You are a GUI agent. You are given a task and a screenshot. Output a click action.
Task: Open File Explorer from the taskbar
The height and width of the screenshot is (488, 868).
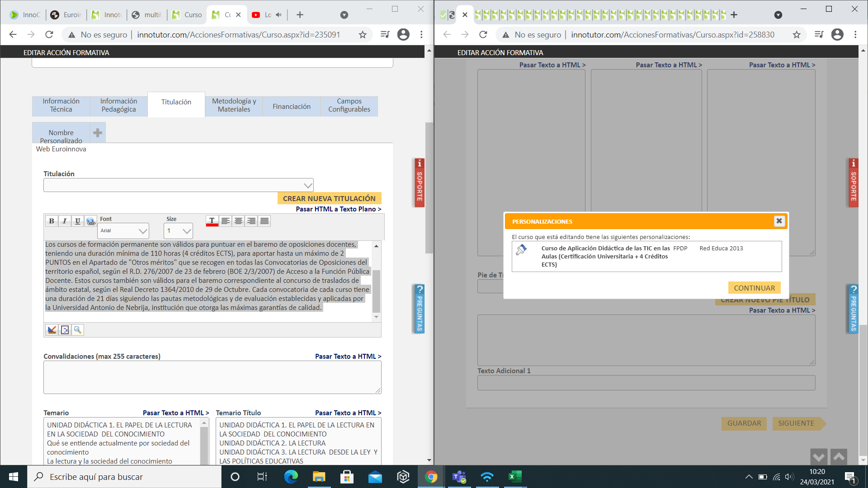pyautogui.click(x=319, y=477)
